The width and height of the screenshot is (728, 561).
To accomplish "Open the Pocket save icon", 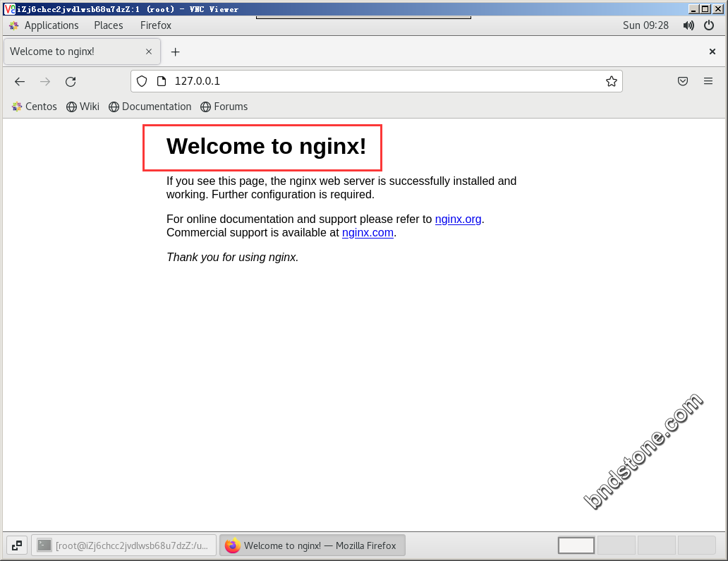I will (683, 81).
